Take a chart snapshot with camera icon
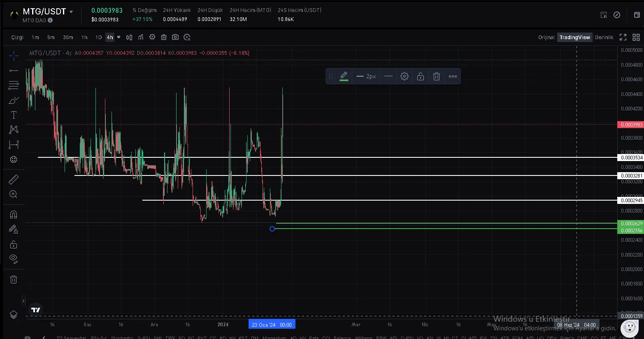 (175, 37)
